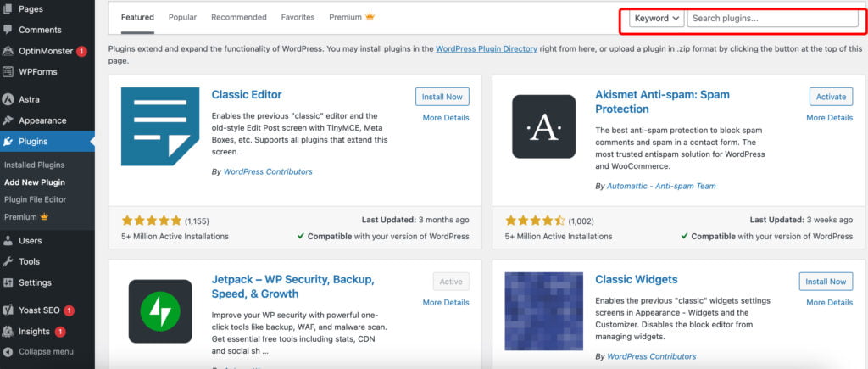Click the crown icon beside the Premium tab
The height and width of the screenshot is (369, 868).
click(370, 17)
